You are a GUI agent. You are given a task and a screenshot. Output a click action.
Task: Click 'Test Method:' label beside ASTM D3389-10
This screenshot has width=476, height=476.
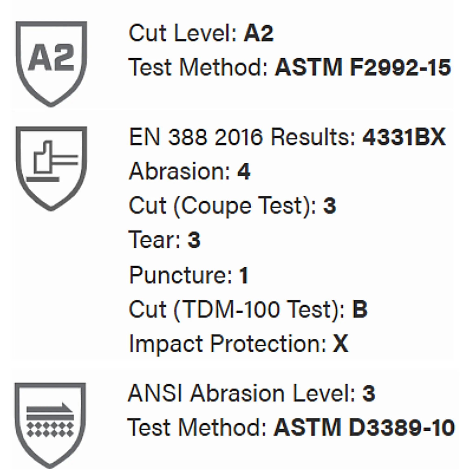(x=197, y=427)
